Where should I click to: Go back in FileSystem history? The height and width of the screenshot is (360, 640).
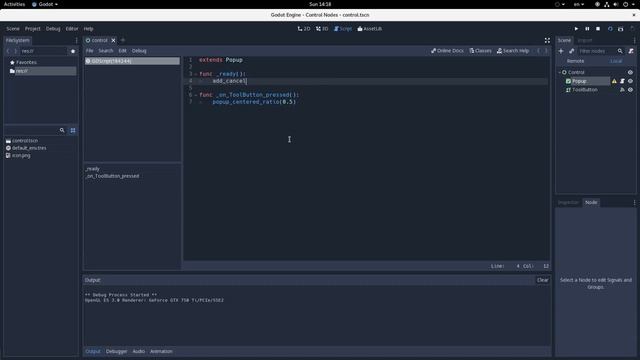(x=8, y=51)
